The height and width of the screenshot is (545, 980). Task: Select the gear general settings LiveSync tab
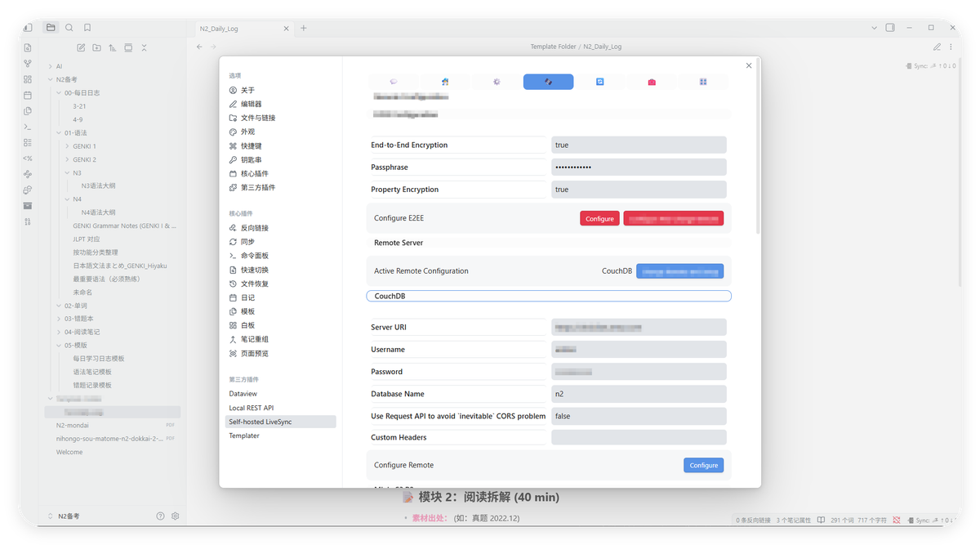click(497, 82)
